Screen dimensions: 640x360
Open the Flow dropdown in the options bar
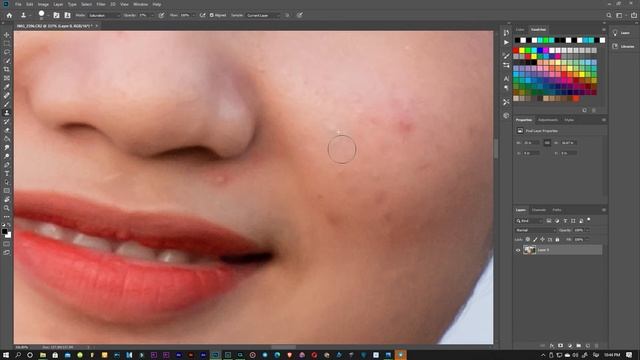(193, 15)
